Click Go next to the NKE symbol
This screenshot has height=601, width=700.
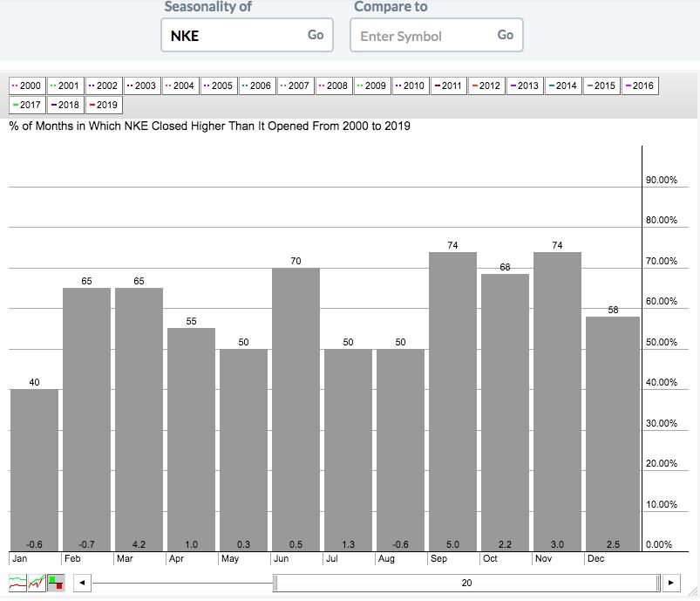tap(316, 35)
